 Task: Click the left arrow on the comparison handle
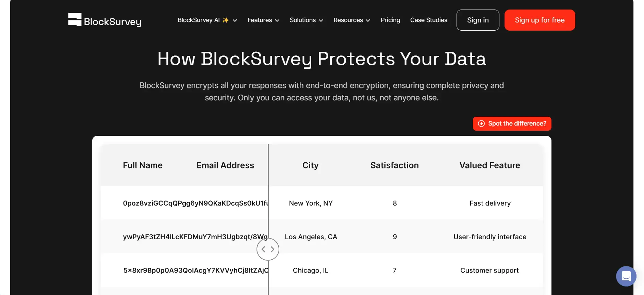tap(264, 249)
